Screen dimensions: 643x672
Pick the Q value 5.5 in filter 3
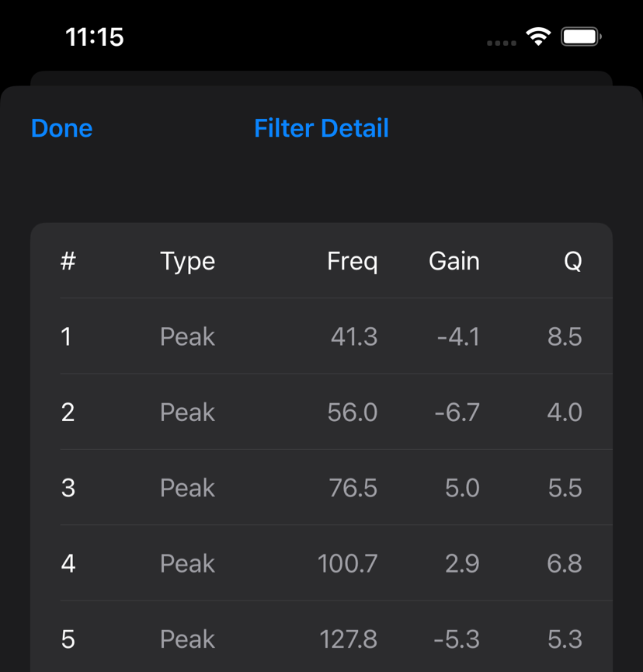coord(565,488)
